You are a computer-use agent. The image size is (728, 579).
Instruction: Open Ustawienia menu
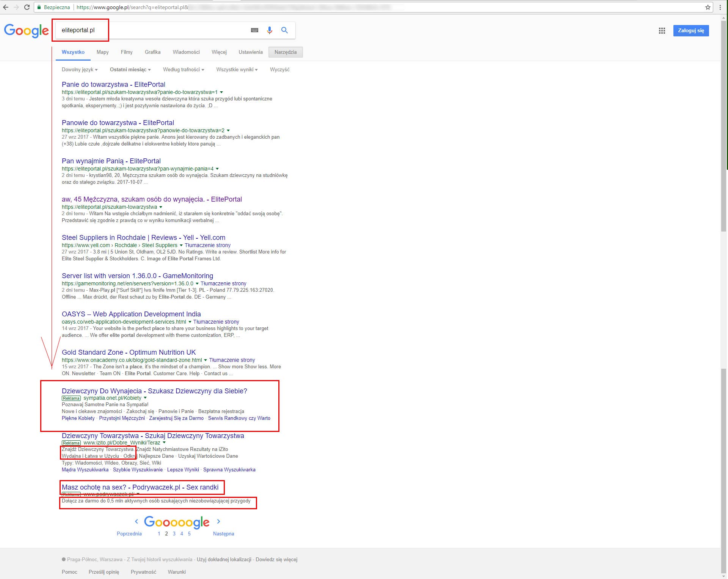coord(251,52)
